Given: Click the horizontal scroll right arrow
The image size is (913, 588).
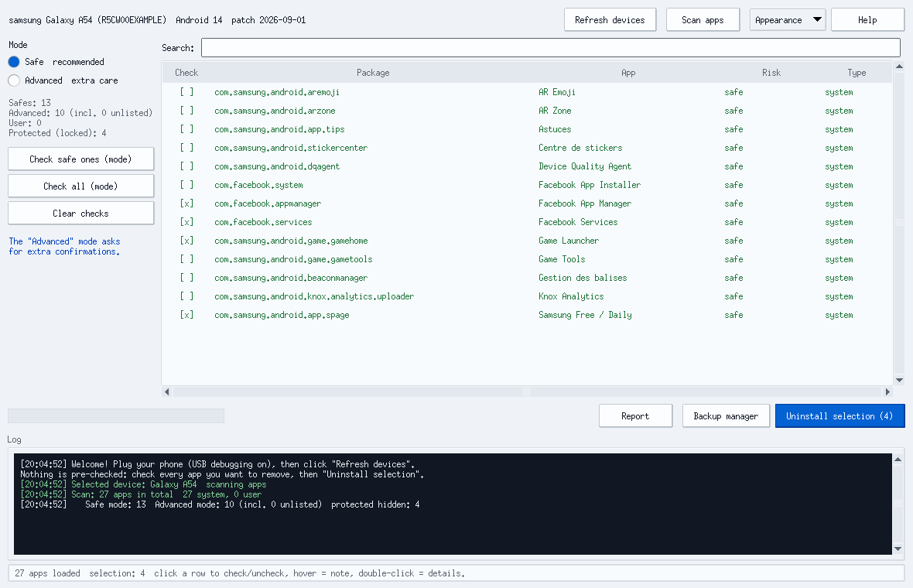Looking at the screenshot, I should (887, 391).
